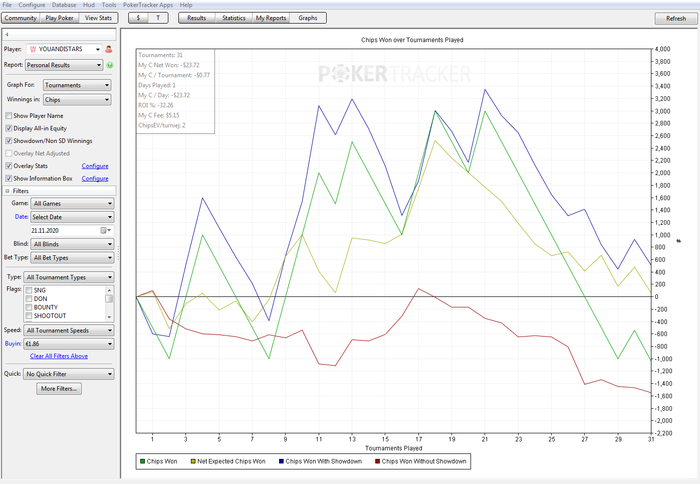
Task: Click the red player profile icon
Action: [x=108, y=48]
